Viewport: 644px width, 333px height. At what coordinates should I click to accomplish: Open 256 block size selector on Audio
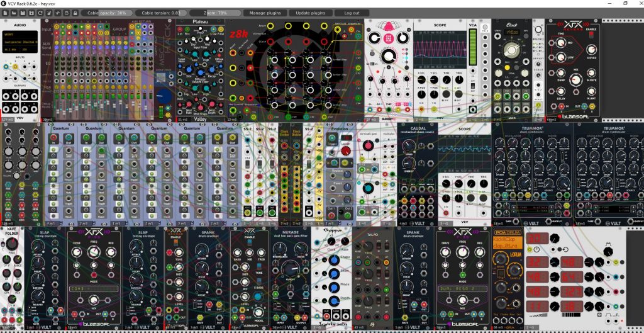(30, 49)
